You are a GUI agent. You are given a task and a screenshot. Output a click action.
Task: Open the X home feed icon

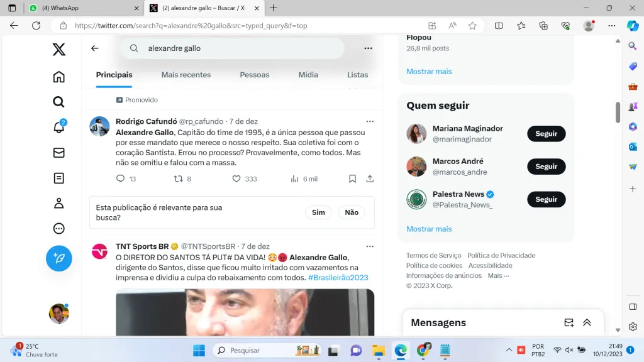tap(58, 77)
